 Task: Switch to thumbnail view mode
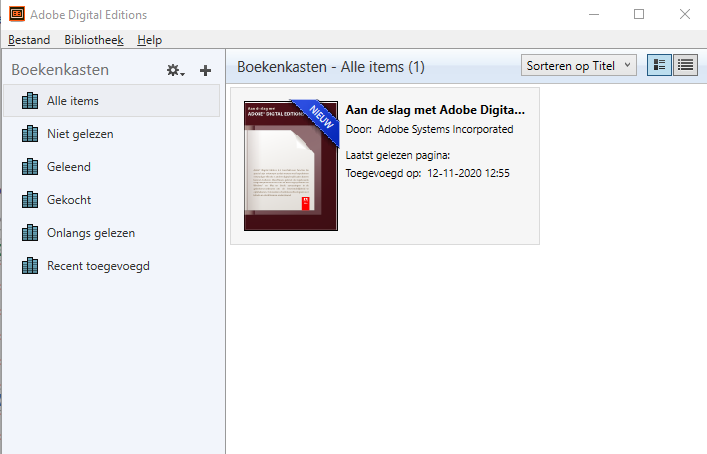(x=659, y=65)
